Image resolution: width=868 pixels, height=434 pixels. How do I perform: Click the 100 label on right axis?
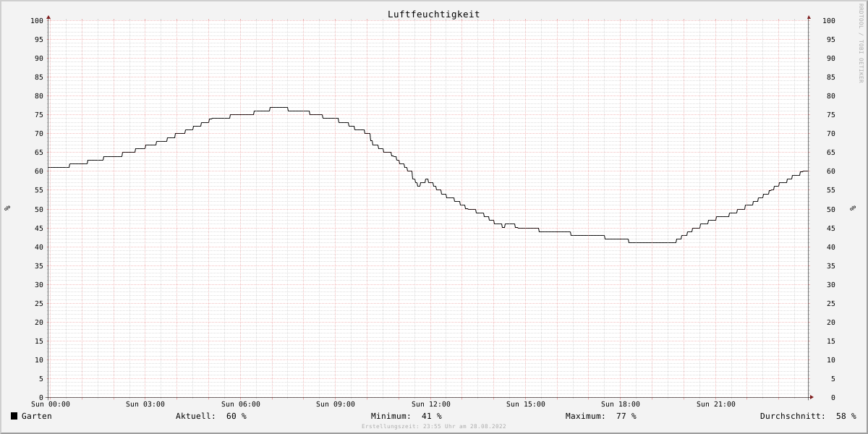coord(829,21)
